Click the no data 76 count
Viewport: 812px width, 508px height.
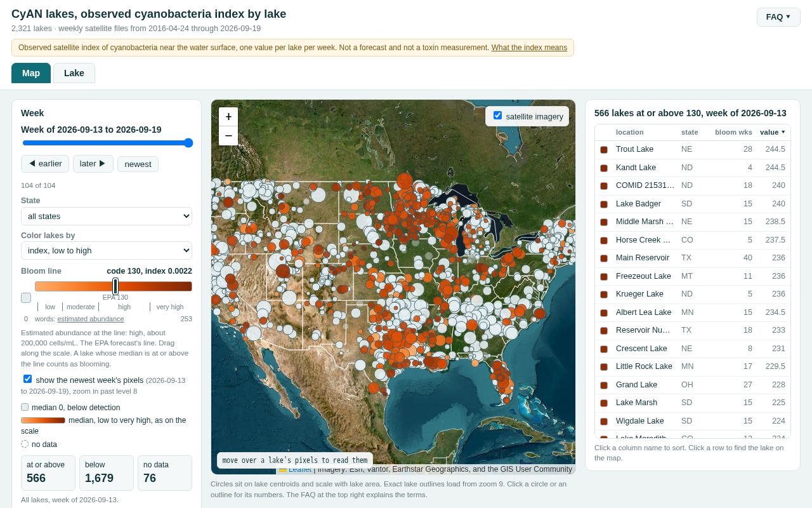[x=165, y=473]
